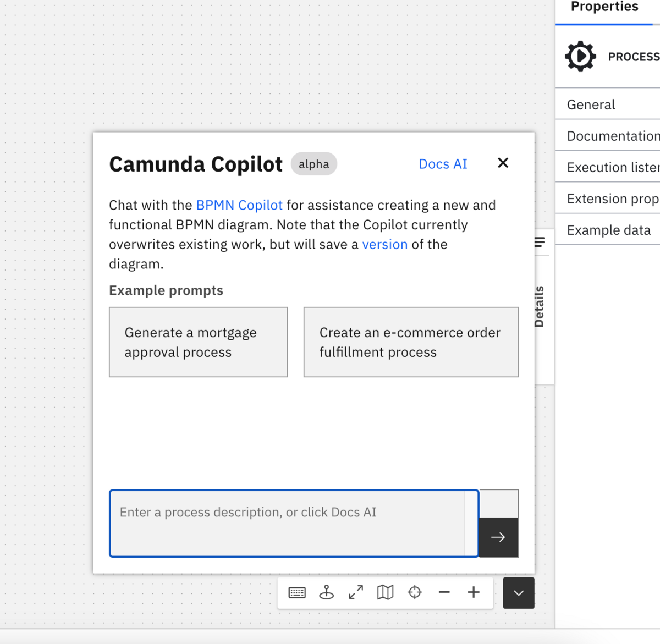Select the Properties panel tab
Screen dimensions: 660x644
coord(604,8)
